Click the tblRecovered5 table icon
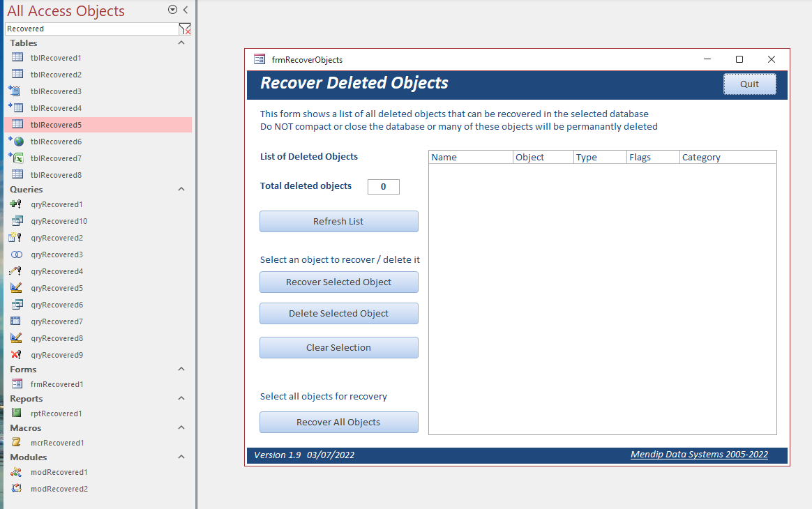This screenshot has height=509, width=812. (x=17, y=124)
